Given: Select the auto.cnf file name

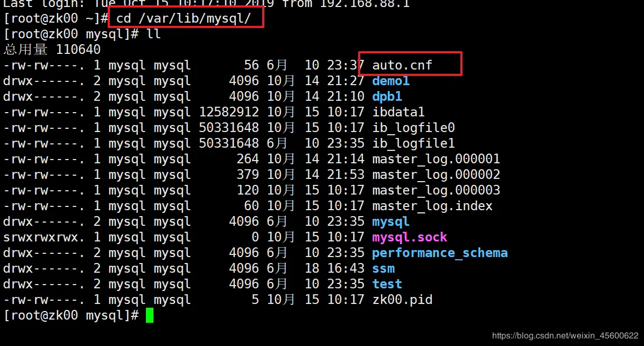Looking at the screenshot, I should tap(402, 65).
